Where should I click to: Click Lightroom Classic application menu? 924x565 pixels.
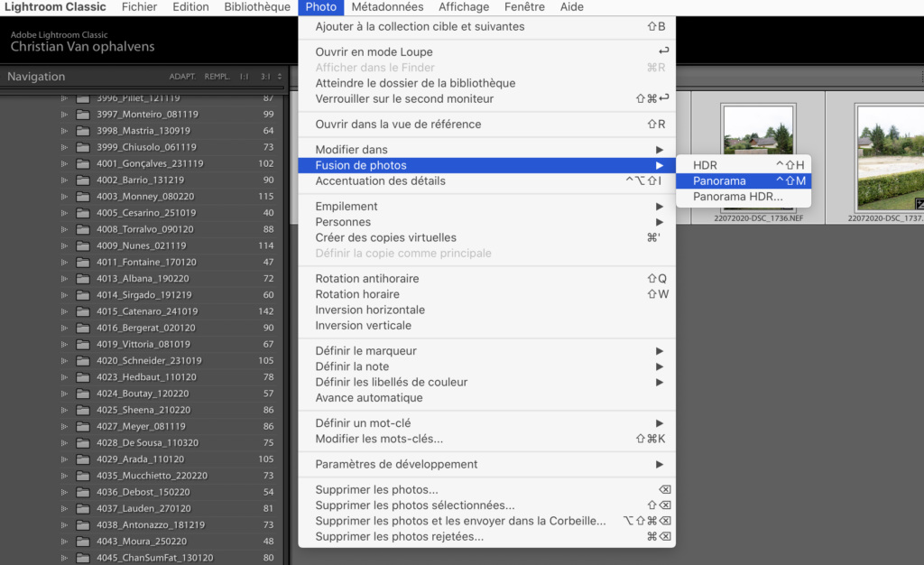(55, 7)
